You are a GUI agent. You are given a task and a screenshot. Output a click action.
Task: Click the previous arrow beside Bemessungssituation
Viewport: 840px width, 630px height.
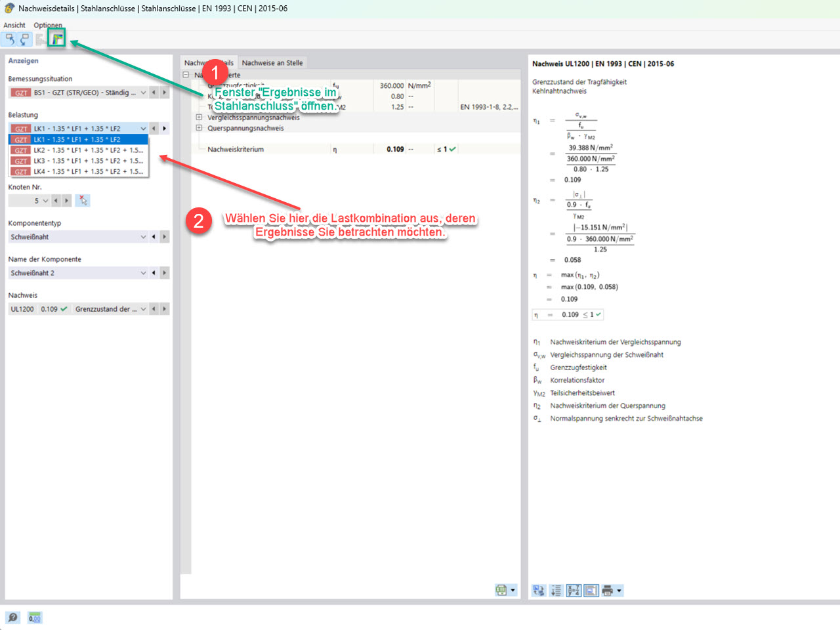(x=155, y=92)
